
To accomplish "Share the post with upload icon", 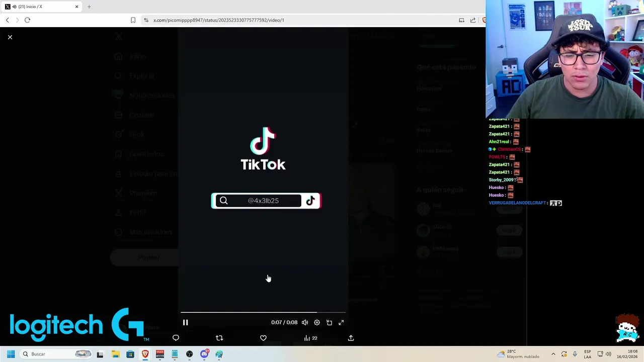I will point(351,338).
